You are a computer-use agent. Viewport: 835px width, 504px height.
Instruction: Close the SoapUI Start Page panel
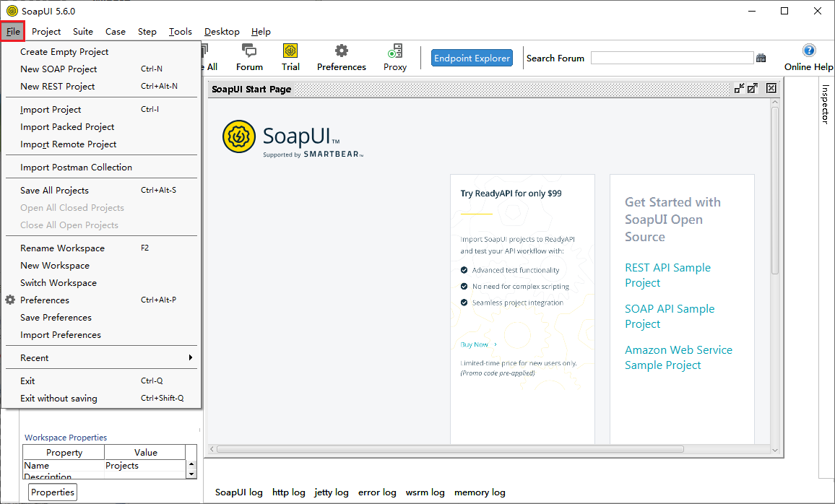pos(771,88)
